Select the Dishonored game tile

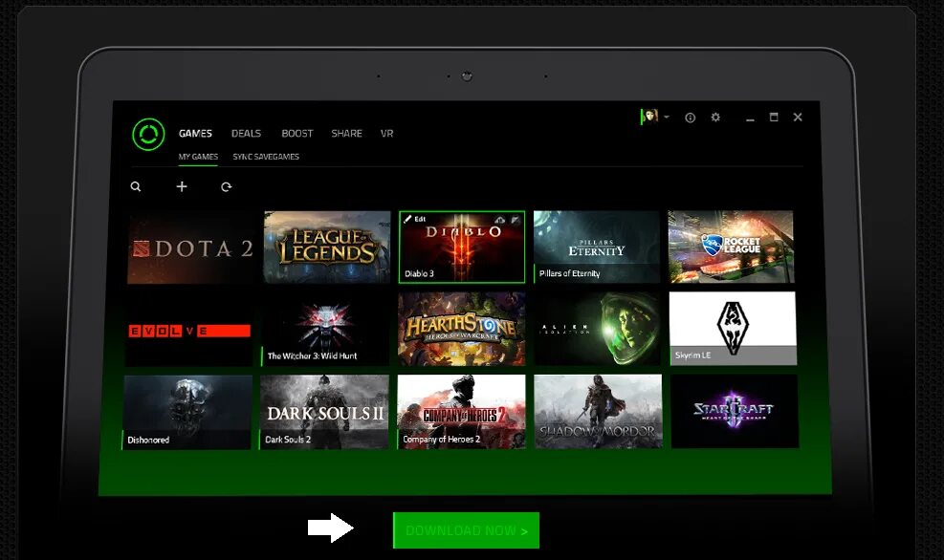pos(187,413)
